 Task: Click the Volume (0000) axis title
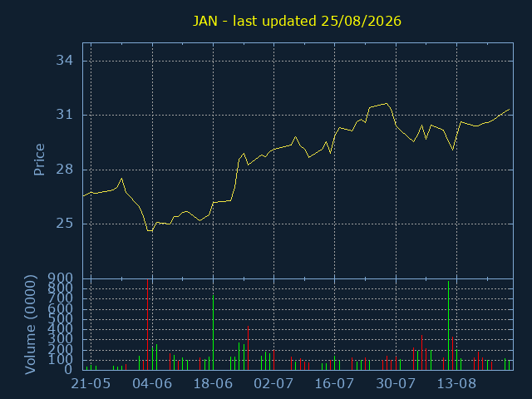tap(31, 325)
